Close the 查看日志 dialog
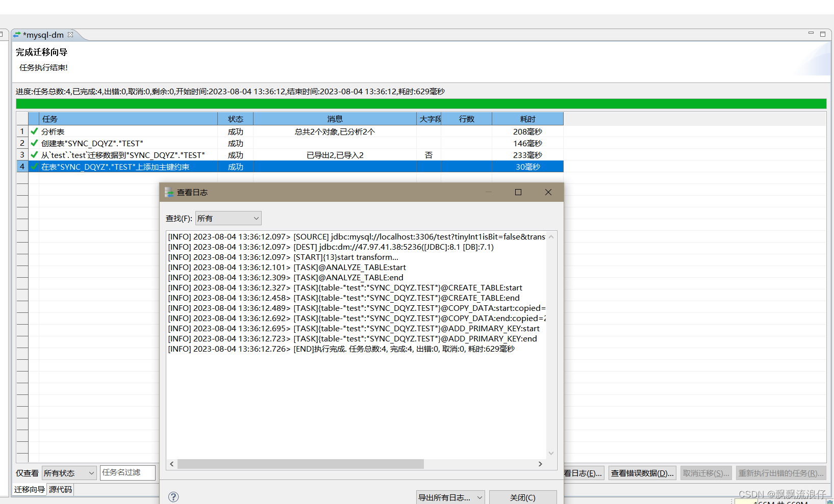The image size is (834, 504). 548,192
